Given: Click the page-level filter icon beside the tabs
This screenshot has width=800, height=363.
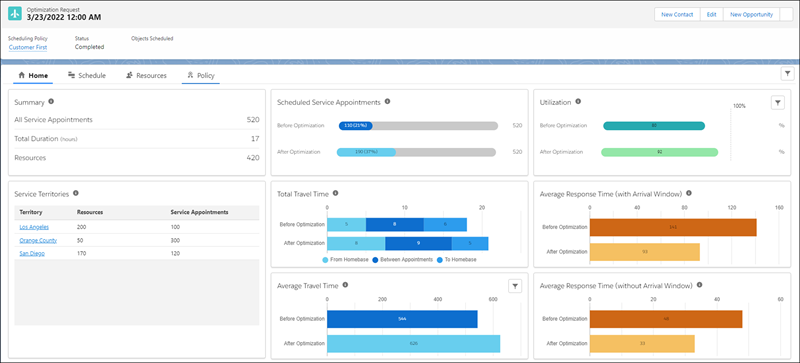Looking at the screenshot, I should tap(787, 74).
